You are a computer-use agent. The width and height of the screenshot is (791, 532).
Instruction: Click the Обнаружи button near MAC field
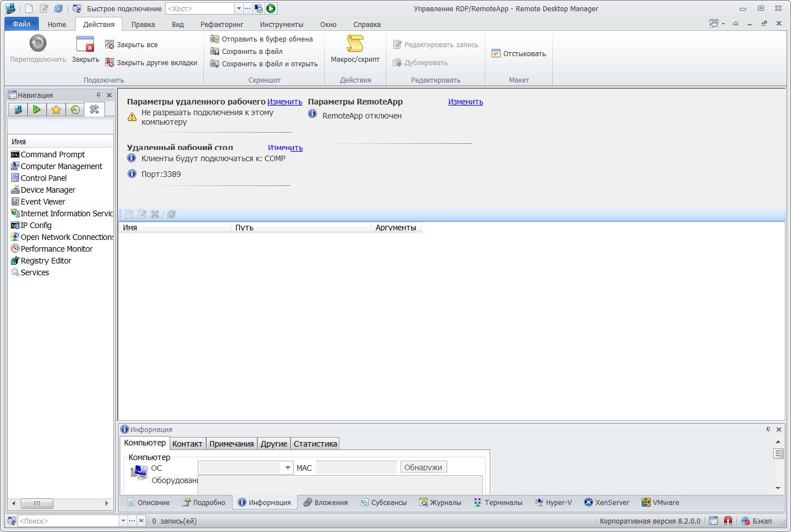[424, 467]
